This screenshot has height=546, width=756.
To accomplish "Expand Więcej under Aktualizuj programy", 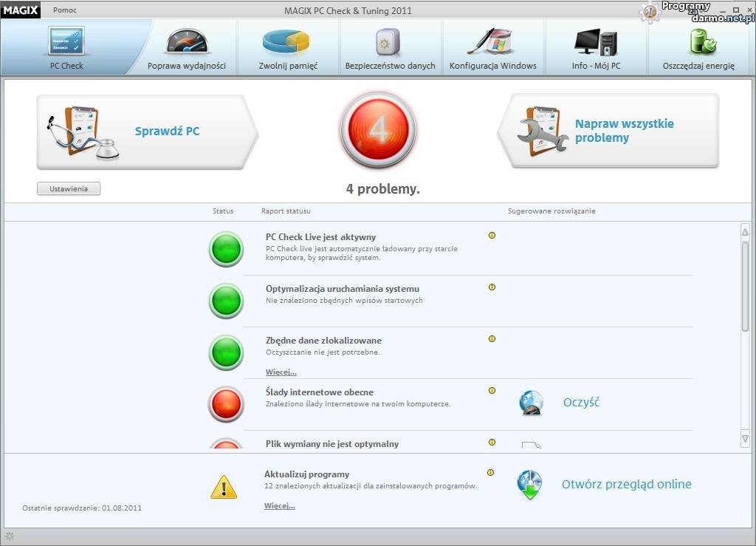I will click(279, 506).
